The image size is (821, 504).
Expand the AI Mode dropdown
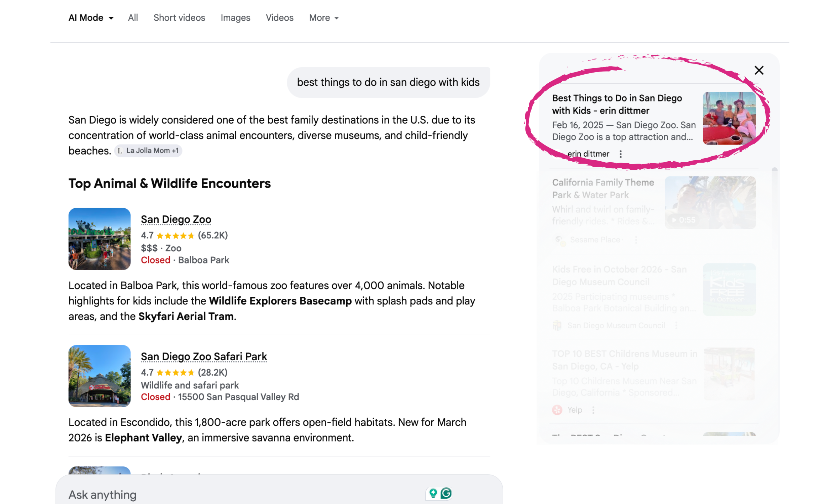point(91,18)
